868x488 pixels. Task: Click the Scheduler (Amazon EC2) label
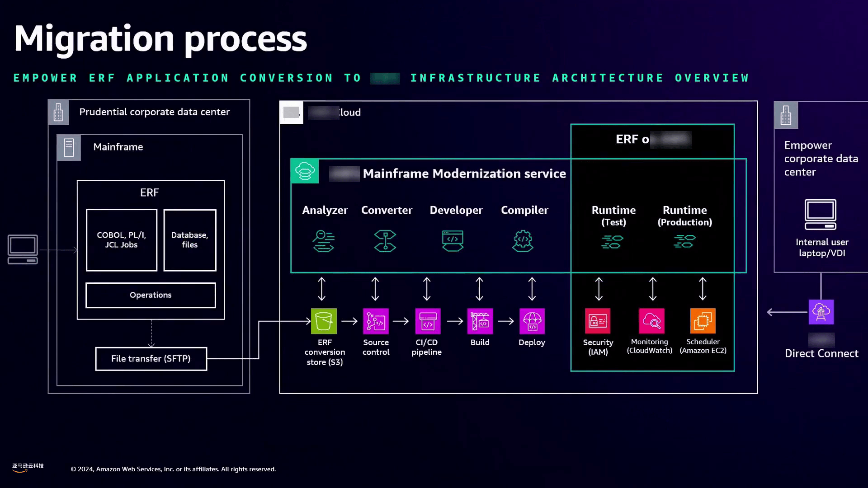pos(703,346)
